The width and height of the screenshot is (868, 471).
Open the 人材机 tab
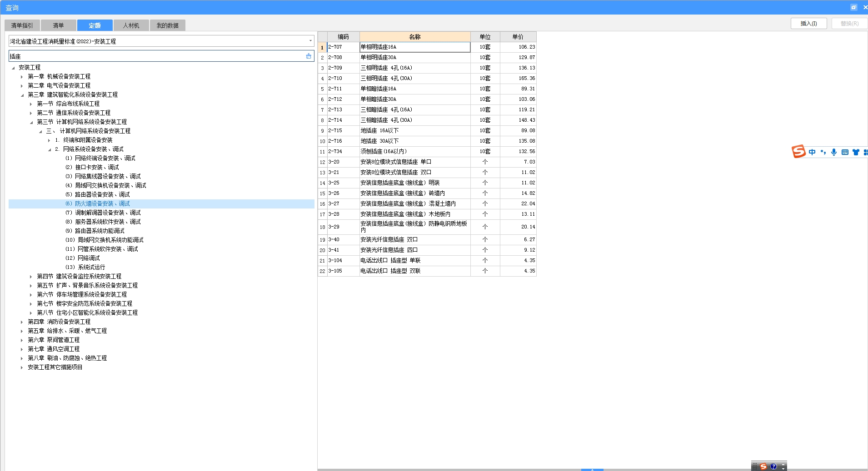pos(131,25)
